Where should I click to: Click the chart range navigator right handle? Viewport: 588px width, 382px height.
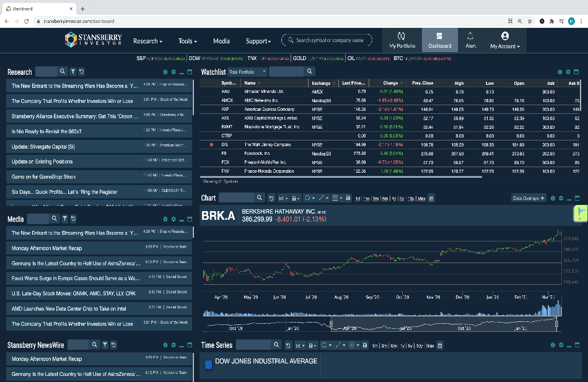point(556,324)
